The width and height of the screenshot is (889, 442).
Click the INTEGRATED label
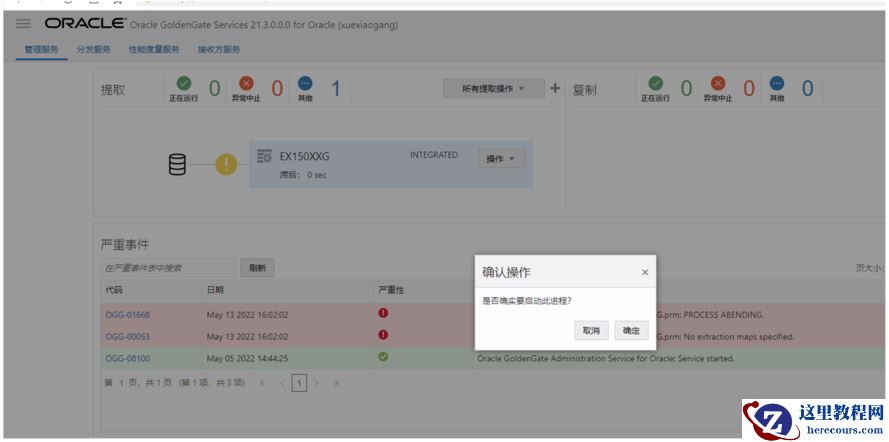coord(434,155)
